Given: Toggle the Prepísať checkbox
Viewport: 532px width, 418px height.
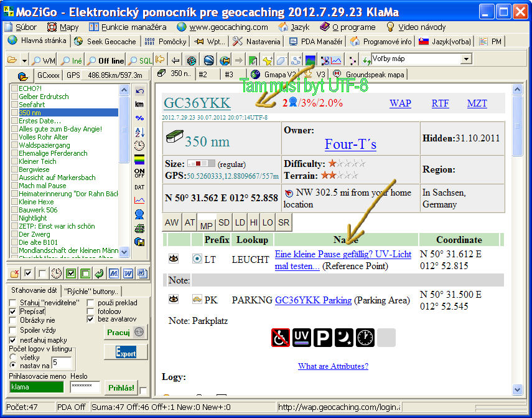Looking at the screenshot, I should (13, 311).
